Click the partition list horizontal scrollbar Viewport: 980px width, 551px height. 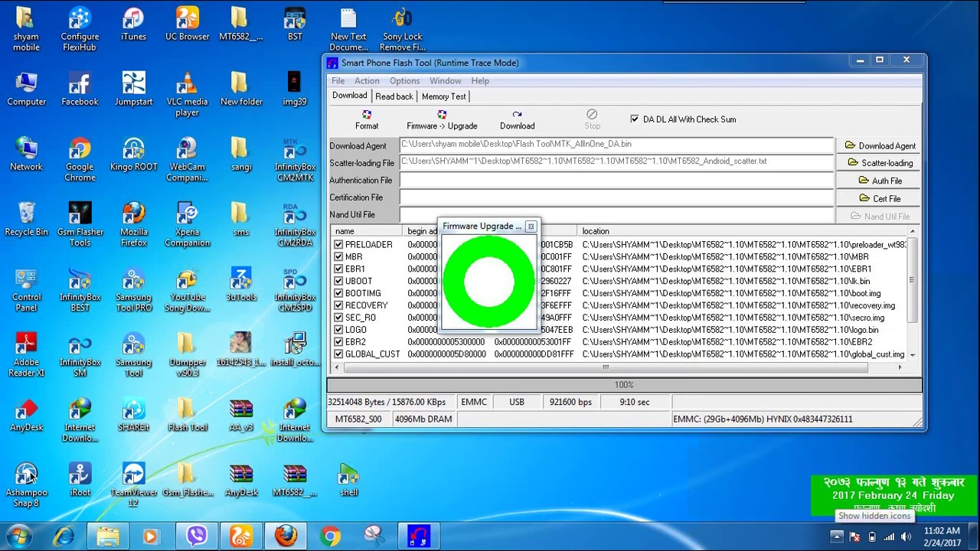pyautogui.click(x=605, y=367)
